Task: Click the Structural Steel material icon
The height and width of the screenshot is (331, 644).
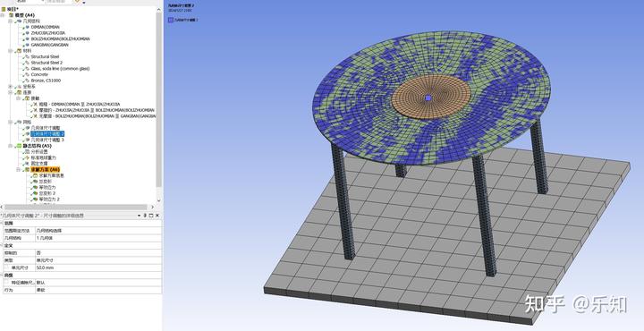Action: click(x=27, y=56)
